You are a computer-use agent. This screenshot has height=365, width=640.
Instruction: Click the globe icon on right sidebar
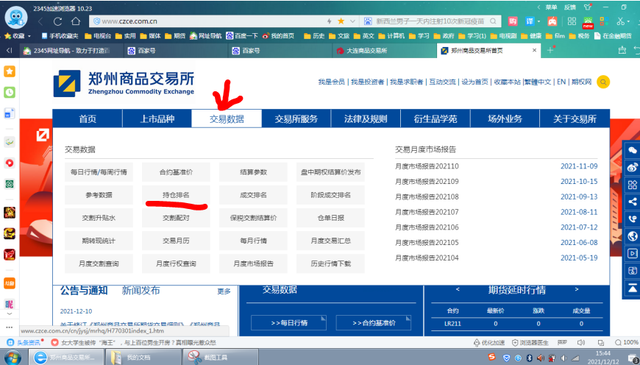[x=632, y=236]
